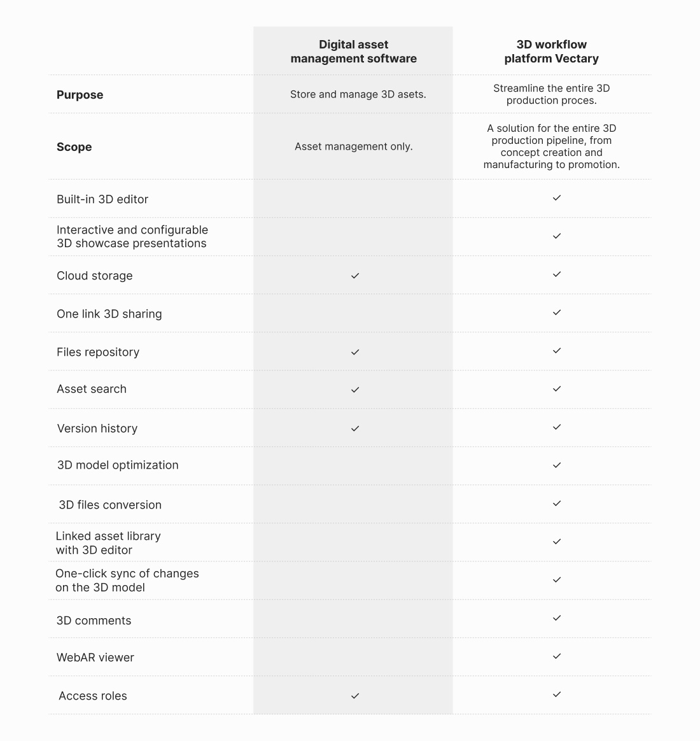Click the Vectary checkmark for One link 3D sharing
The image size is (700, 741).
pyautogui.click(x=557, y=313)
